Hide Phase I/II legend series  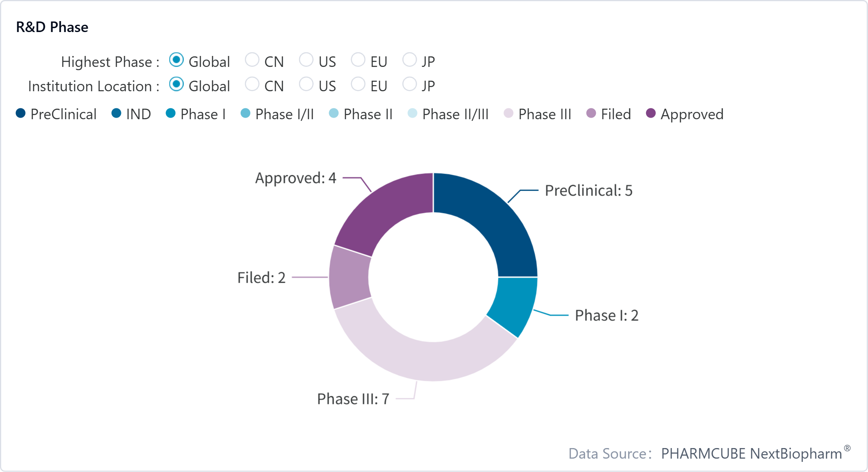[246, 114]
